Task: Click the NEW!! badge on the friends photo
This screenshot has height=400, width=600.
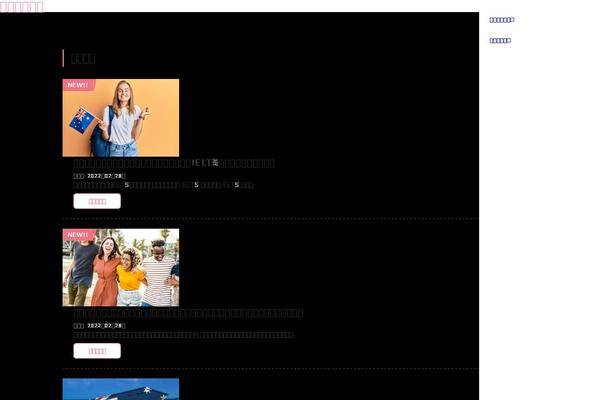Action: coord(78,235)
